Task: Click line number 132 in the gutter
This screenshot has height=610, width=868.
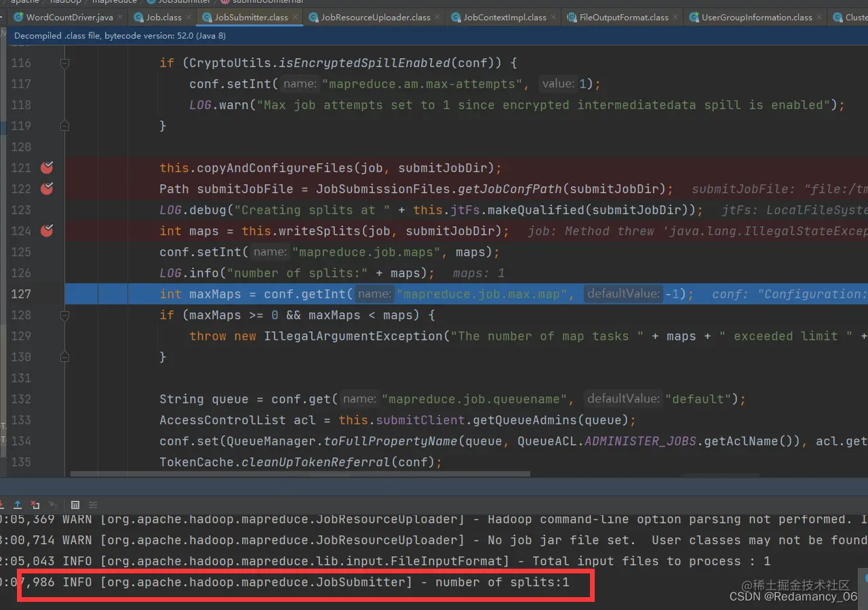Action: (x=21, y=399)
